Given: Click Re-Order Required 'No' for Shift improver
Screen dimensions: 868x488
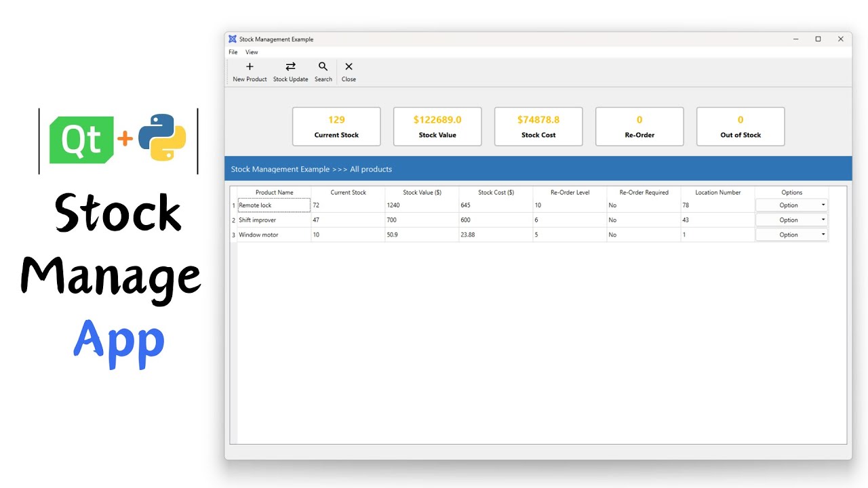Looking at the screenshot, I should click(644, 220).
